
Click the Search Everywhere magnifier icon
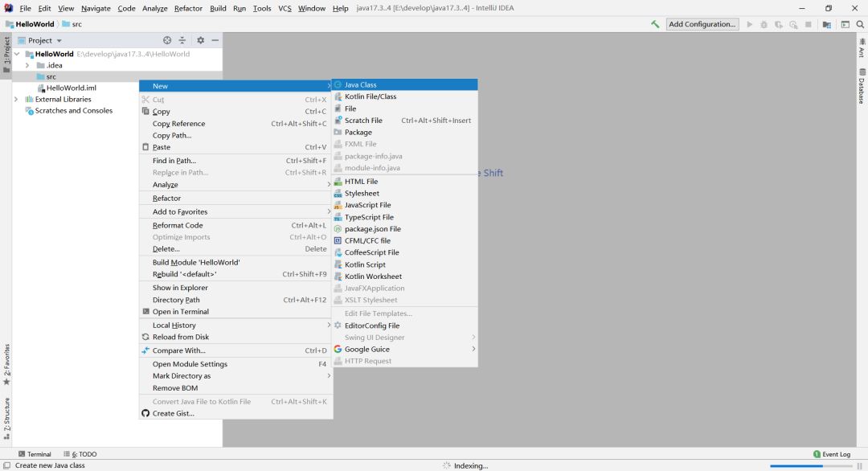point(860,24)
